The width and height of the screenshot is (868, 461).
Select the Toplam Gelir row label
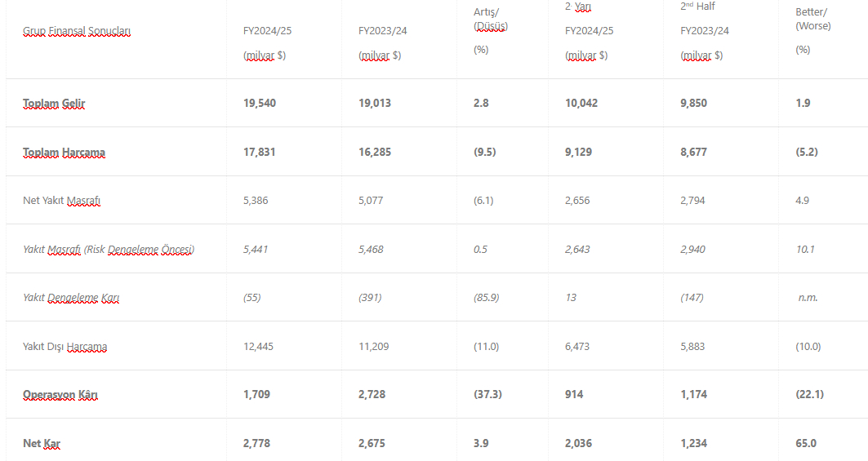[54, 104]
